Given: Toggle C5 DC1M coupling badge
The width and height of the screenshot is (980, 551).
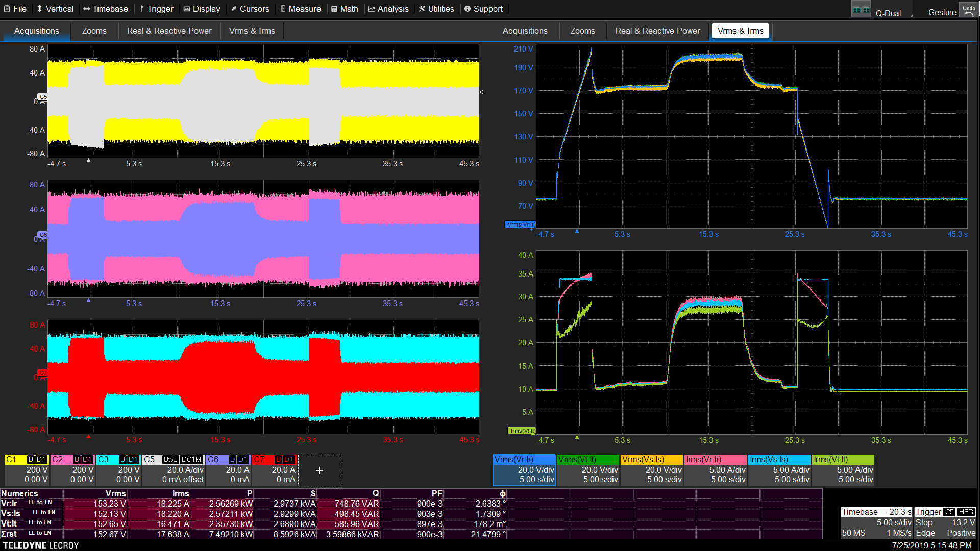Looking at the screenshot, I should coord(191,460).
